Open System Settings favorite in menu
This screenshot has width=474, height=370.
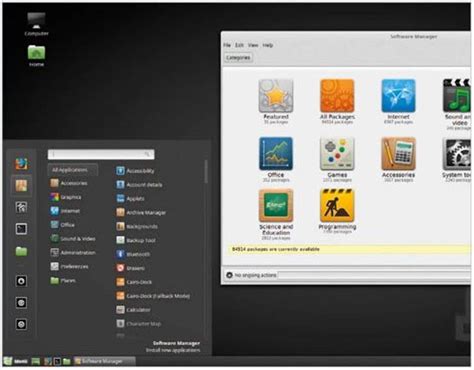point(22,207)
